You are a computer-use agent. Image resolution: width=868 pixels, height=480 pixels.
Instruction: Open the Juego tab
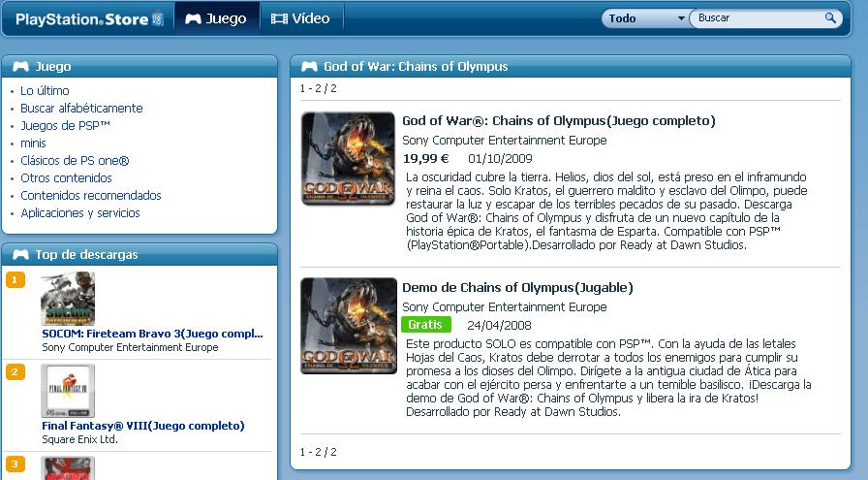(216, 18)
